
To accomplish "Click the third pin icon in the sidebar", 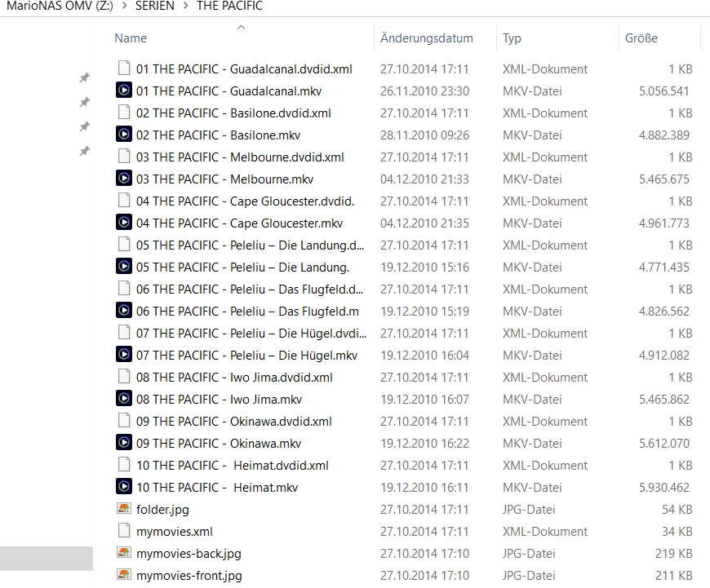I will pos(84,126).
